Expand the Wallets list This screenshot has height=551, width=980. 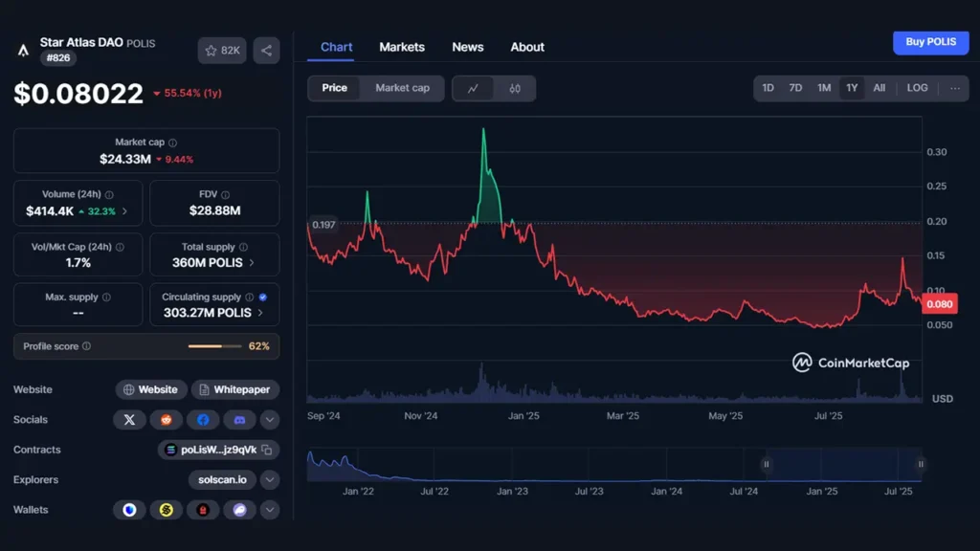(269, 510)
